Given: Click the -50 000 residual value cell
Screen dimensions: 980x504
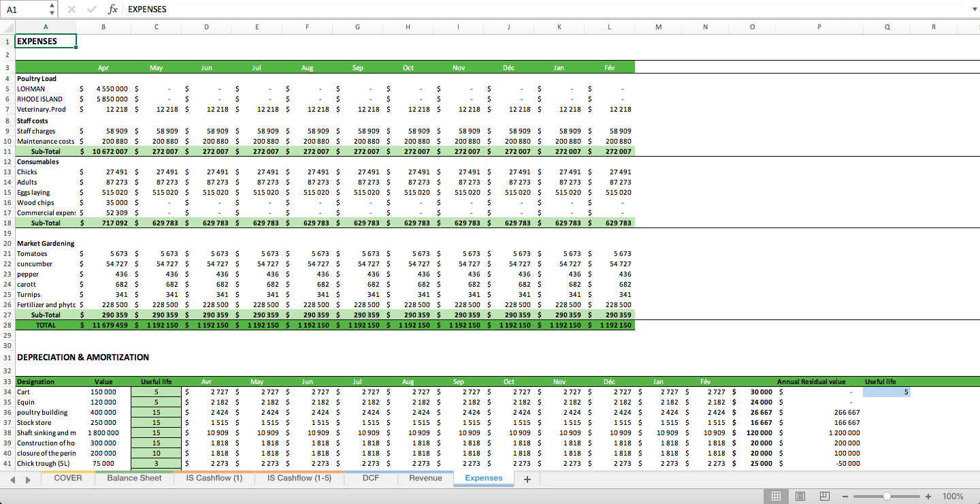Looking at the screenshot, I should click(819, 463).
